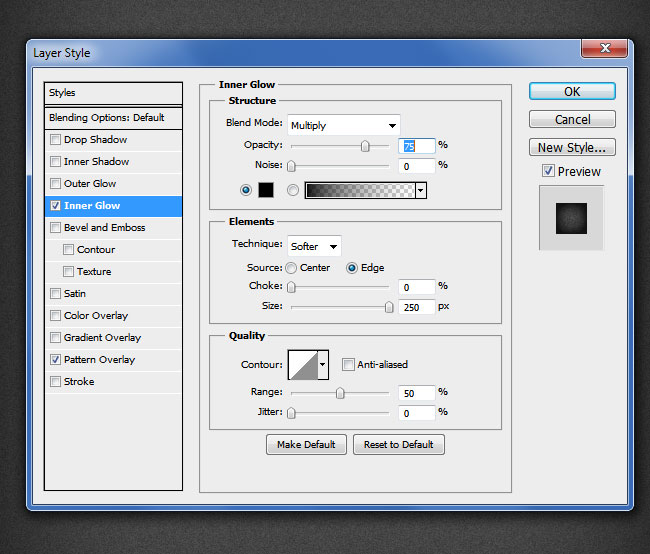Click the black glow color swatch
This screenshot has height=554, width=650.
coord(266,190)
